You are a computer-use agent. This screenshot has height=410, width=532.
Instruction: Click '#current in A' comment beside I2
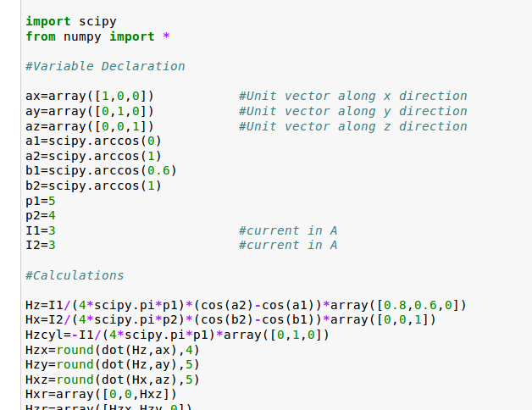[288, 245]
